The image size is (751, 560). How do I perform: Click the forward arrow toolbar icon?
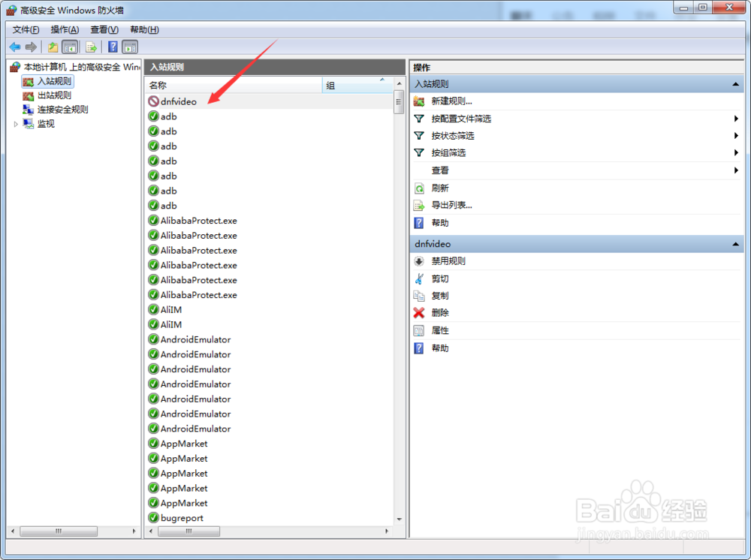(31, 47)
